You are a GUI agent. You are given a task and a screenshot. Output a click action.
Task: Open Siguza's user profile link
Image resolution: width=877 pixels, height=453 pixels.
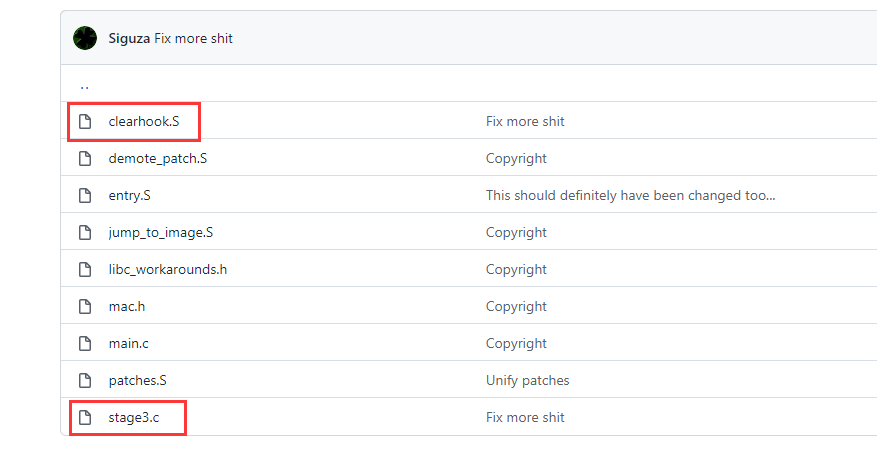pyautogui.click(x=129, y=39)
